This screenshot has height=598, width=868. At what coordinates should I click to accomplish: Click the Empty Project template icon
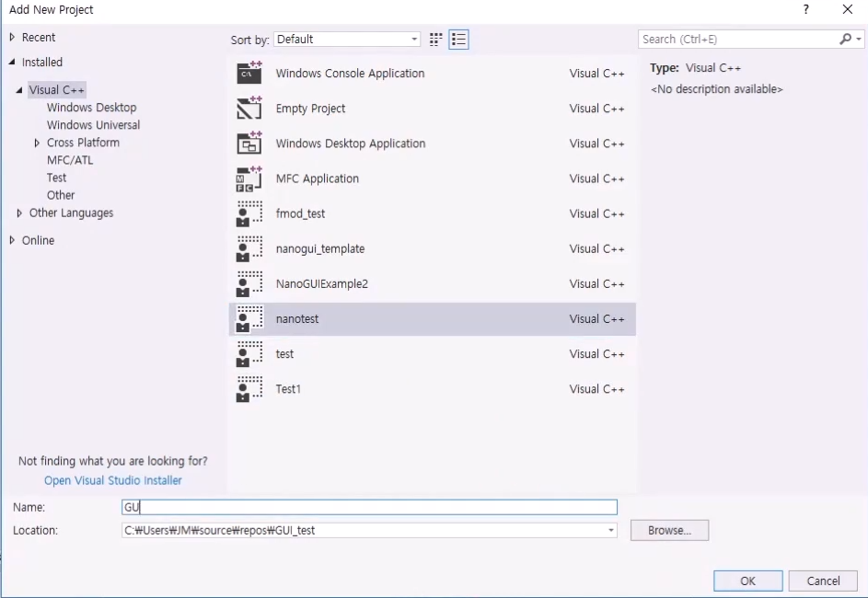click(249, 108)
